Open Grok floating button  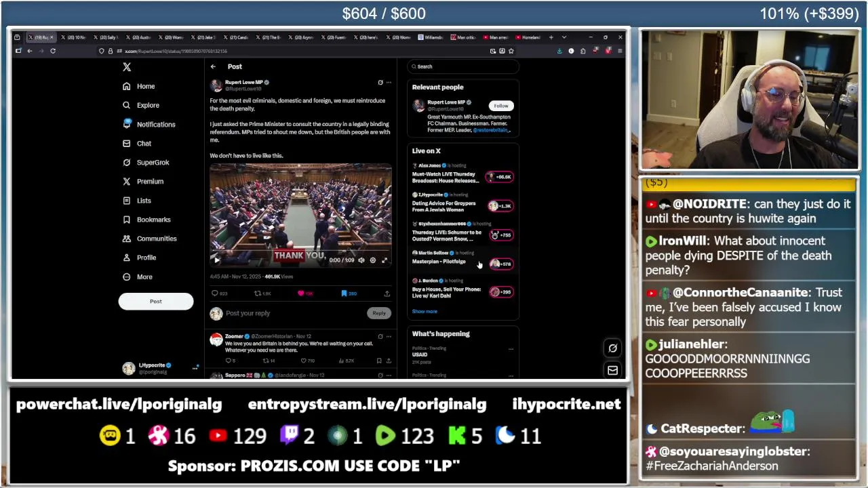pos(612,348)
